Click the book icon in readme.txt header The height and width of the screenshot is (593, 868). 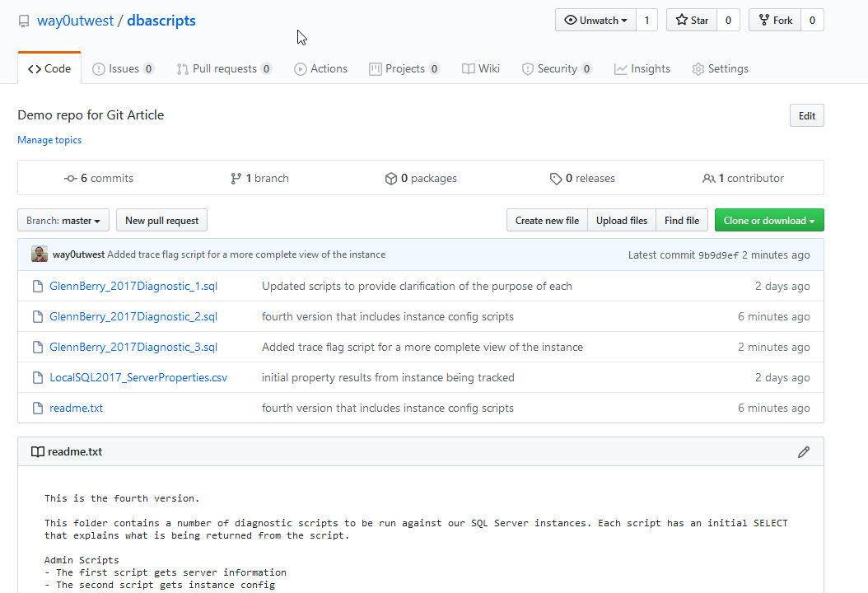point(38,451)
